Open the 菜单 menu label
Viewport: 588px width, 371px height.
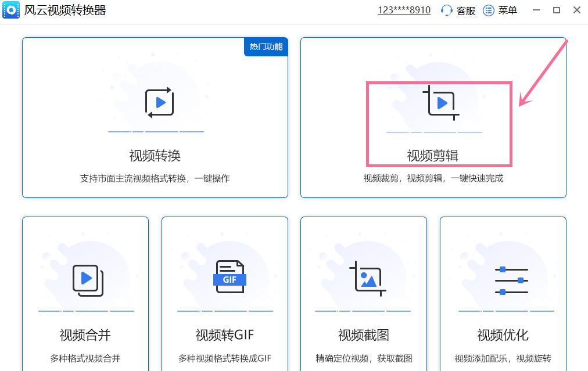pyautogui.click(x=507, y=10)
